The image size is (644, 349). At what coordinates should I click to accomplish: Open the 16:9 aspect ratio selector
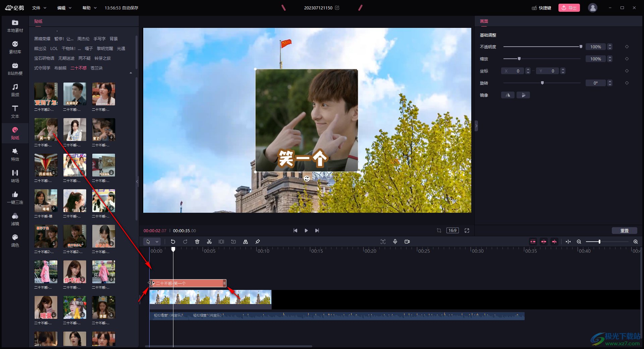[x=452, y=231]
